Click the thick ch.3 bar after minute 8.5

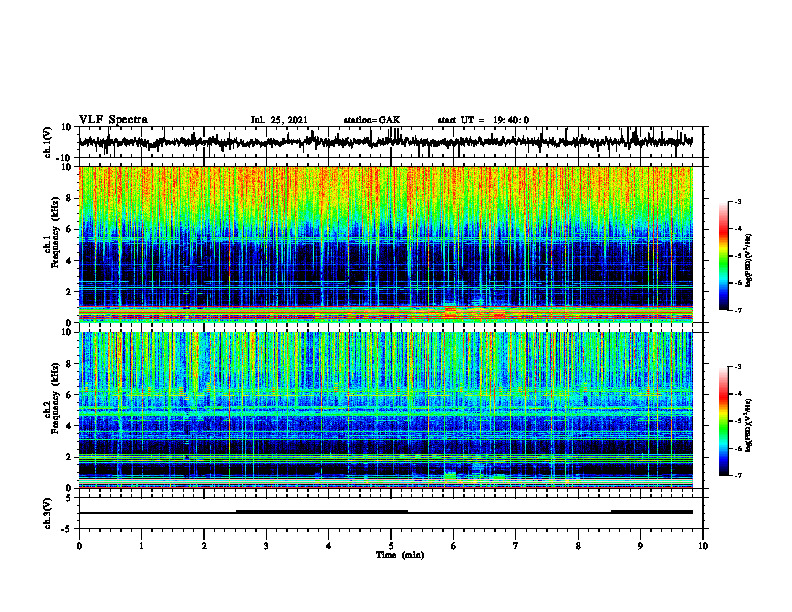(x=652, y=512)
